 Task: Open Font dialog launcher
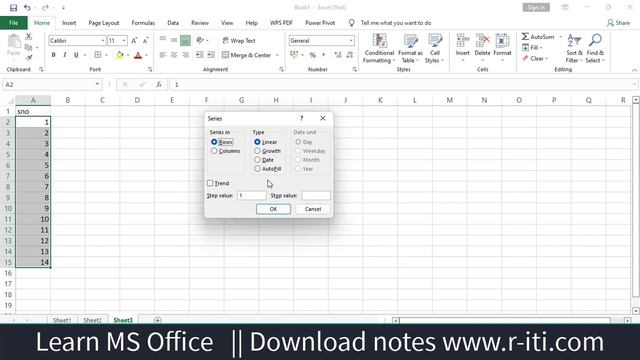[150, 69]
